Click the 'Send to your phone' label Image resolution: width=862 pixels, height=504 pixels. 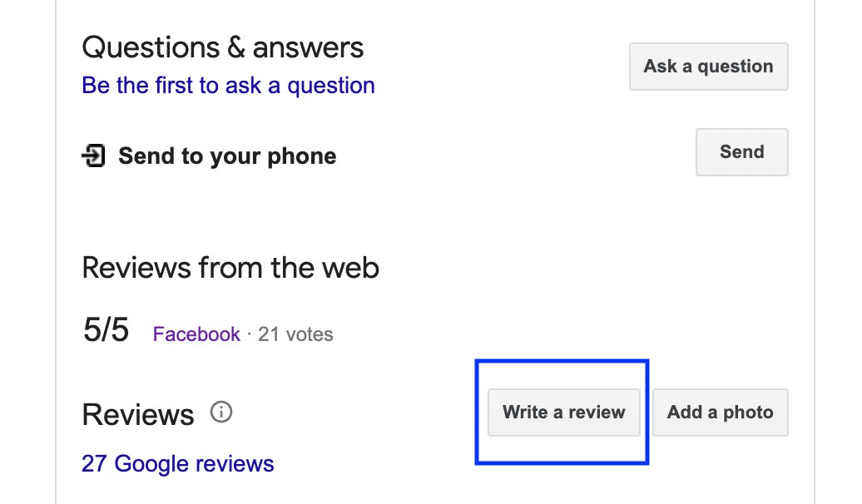pyautogui.click(x=227, y=156)
